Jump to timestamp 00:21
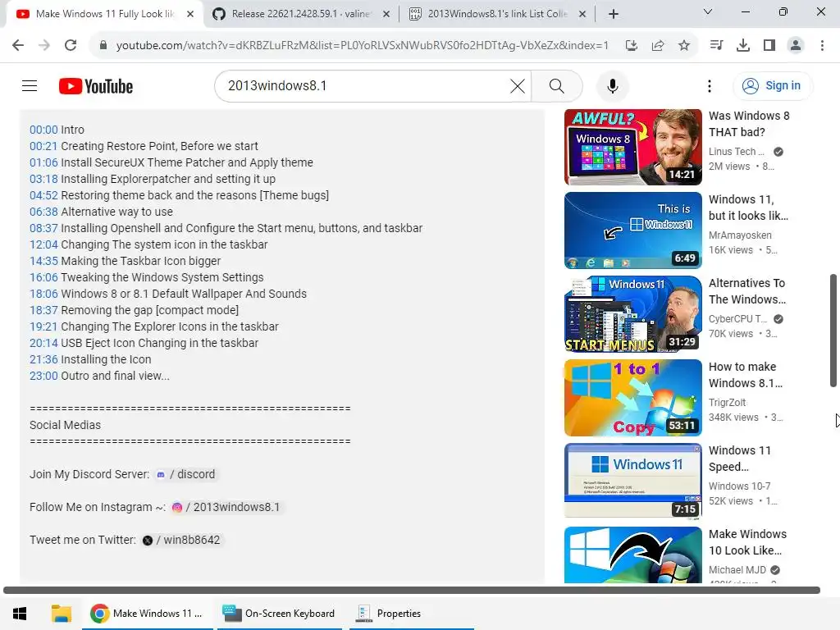Image resolution: width=840 pixels, height=630 pixels. click(43, 146)
